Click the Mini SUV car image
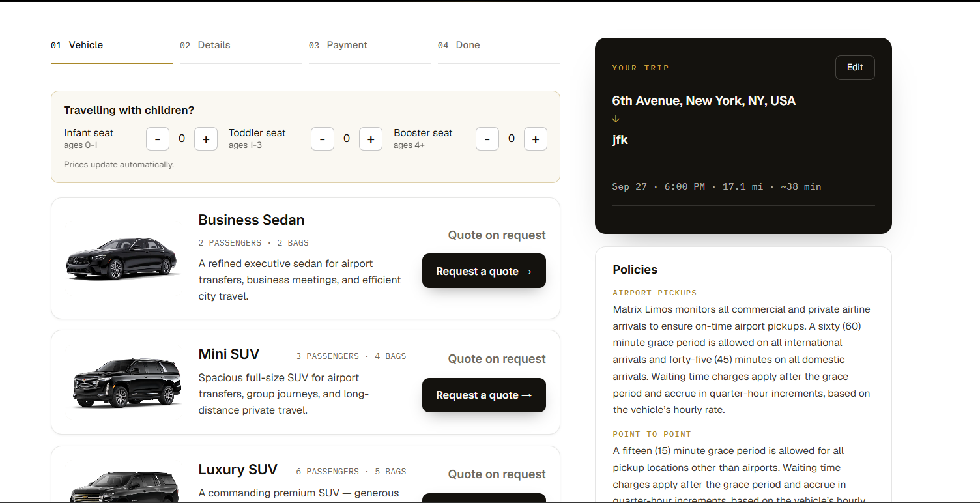Image resolution: width=980 pixels, height=503 pixels. click(126, 382)
